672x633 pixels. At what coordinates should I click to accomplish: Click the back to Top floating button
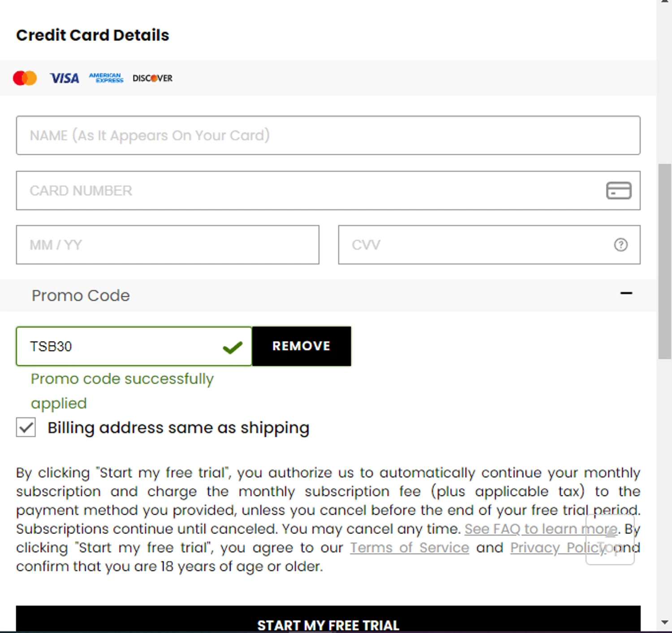click(x=610, y=540)
